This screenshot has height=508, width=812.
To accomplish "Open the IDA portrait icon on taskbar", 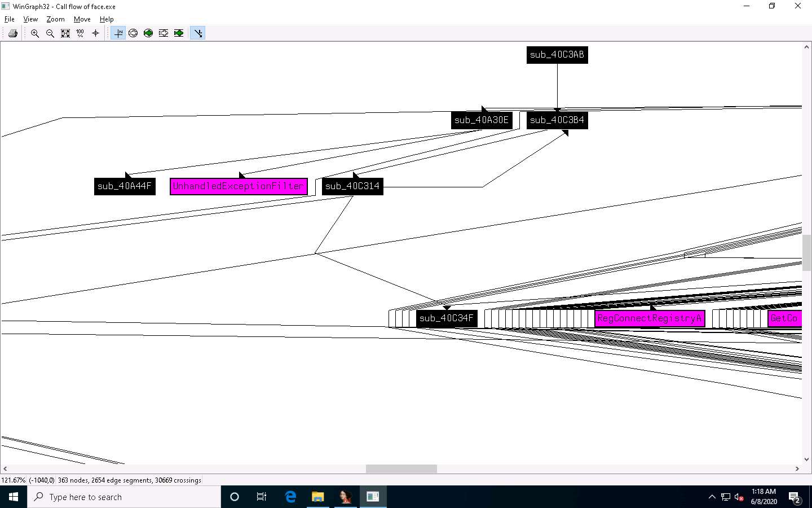I will [346, 497].
